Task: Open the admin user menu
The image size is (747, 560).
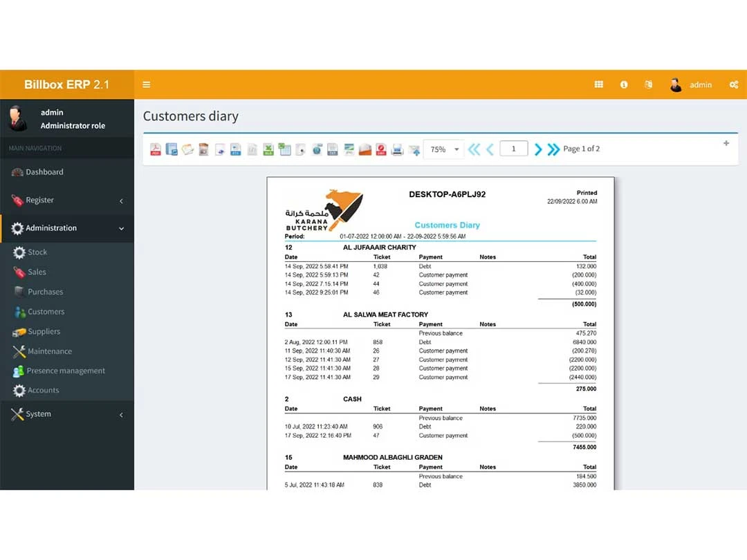Action: tap(692, 84)
